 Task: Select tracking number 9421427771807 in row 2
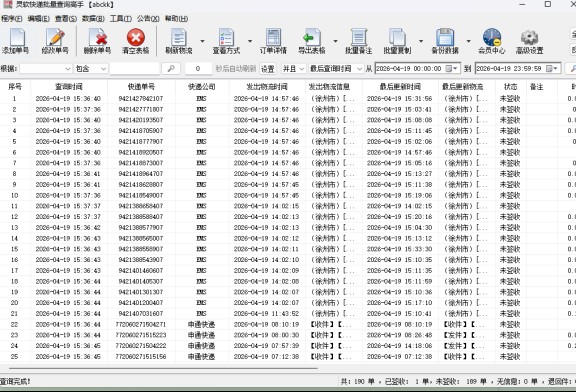click(141, 109)
